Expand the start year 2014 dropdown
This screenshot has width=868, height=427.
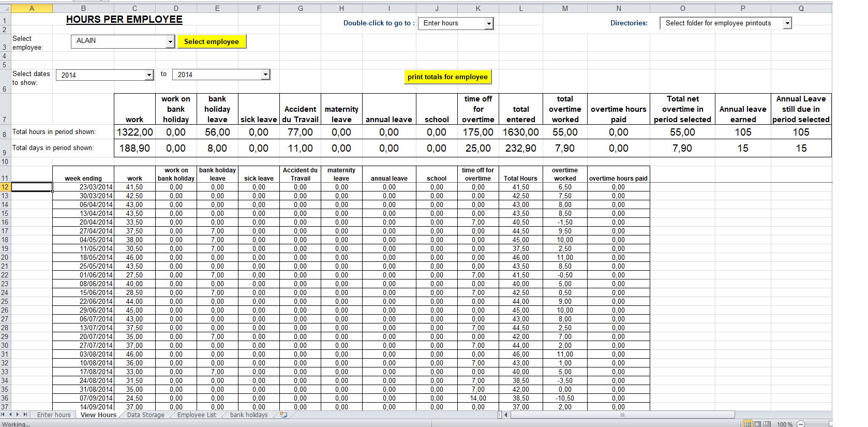point(149,75)
